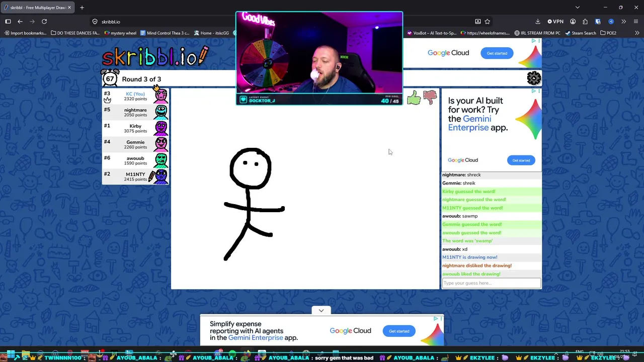Click Kirby's 3075 points score
This screenshot has height=362, width=644.
135,131
